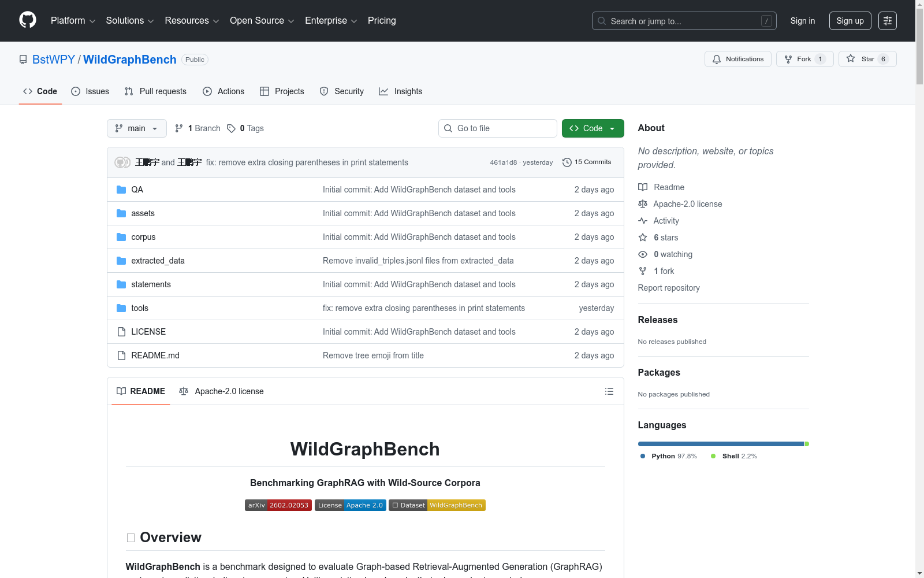The image size is (924, 578).
Task: Click the branches count icon
Action: pos(179,128)
